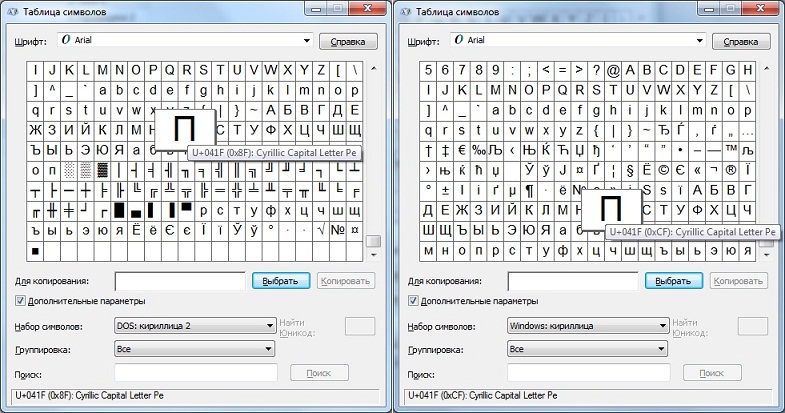Select the '€' euro sign in right window
This screenshot has height=413, width=785.
(x=462, y=150)
